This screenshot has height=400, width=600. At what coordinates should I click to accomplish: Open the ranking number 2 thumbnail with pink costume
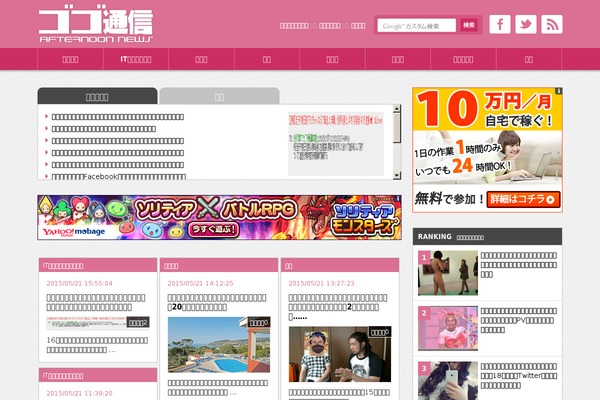point(448,328)
